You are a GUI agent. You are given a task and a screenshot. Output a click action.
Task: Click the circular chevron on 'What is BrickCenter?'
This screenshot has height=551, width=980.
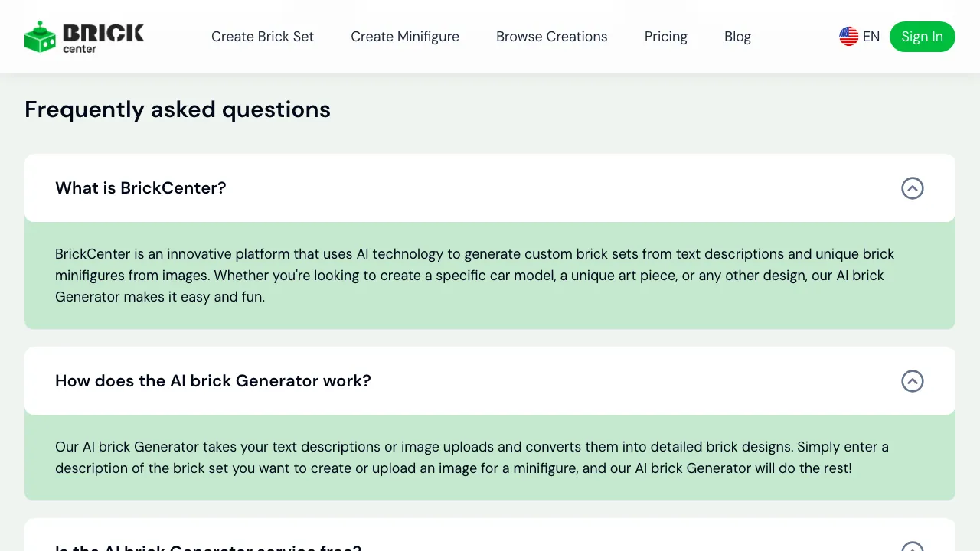pos(913,188)
